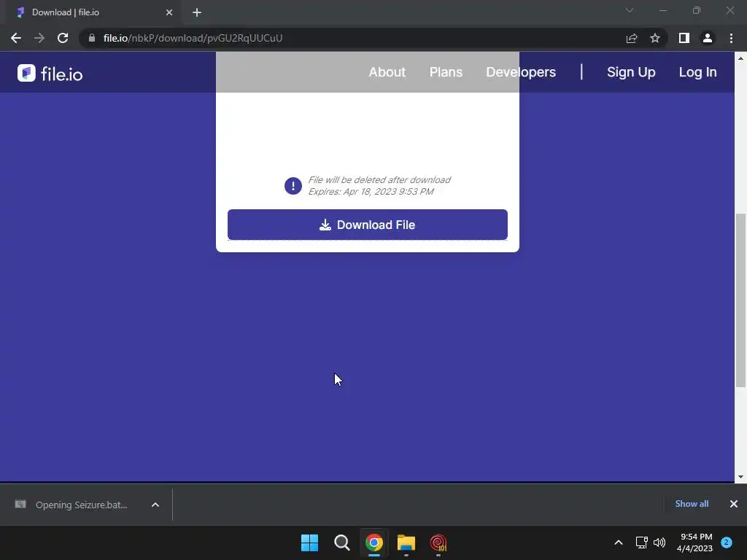Screen dimensions: 747x560
Task: Go back to previous page
Action: (x=16, y=38)
